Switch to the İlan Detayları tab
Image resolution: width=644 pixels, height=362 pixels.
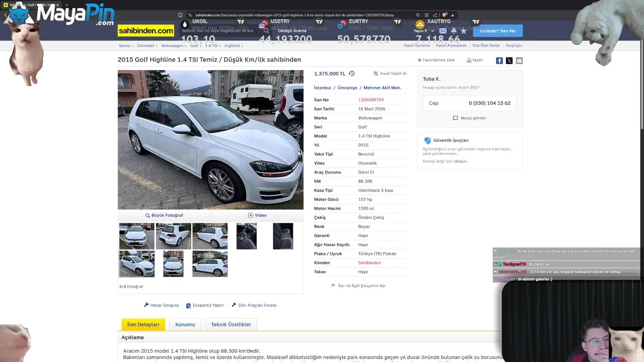pos(143,324)
